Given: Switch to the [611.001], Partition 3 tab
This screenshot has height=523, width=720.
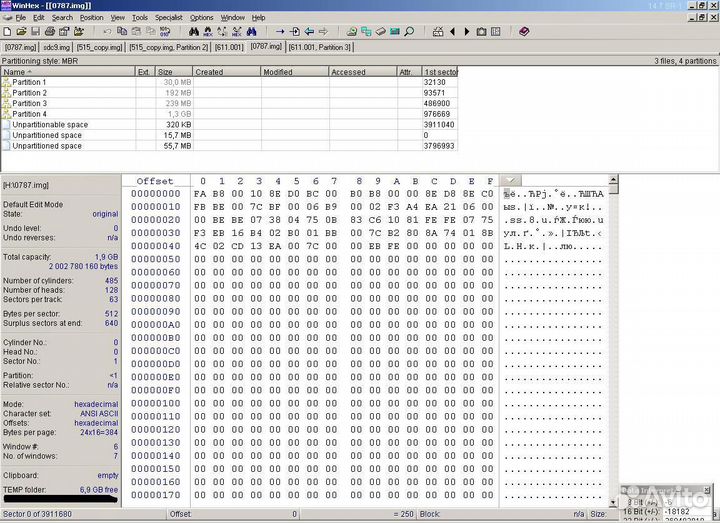Looking at the screenshot, I should pyautogui.click(x=319, y=46).
